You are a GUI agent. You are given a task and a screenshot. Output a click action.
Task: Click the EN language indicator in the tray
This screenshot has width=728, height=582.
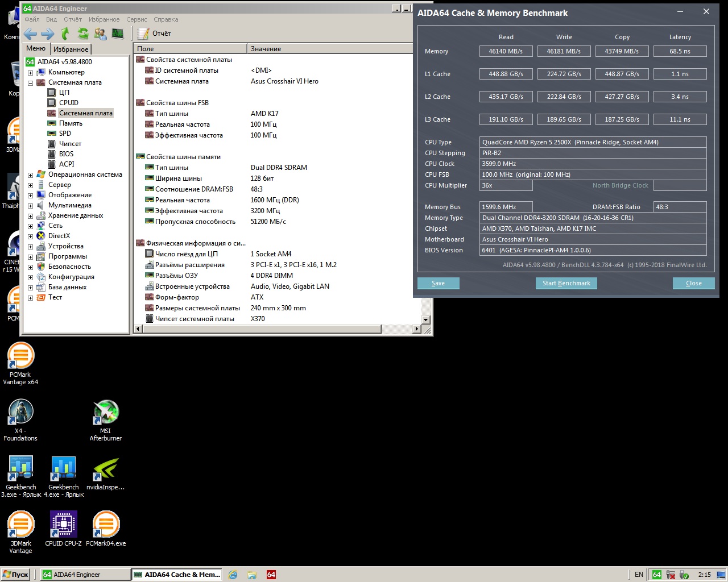click(x=639, y=575)
